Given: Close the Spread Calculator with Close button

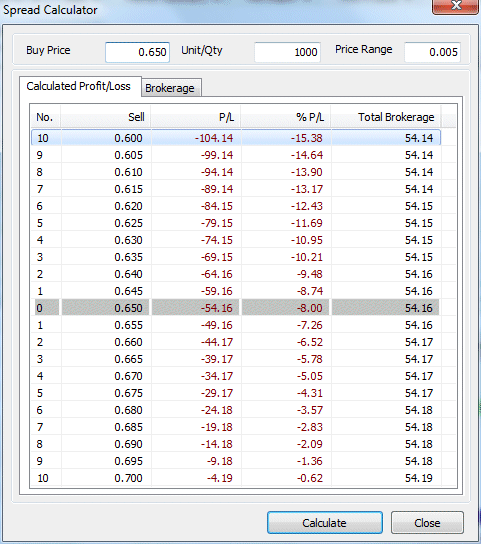Looking at the screenshot, I should (x=427, y=522).
